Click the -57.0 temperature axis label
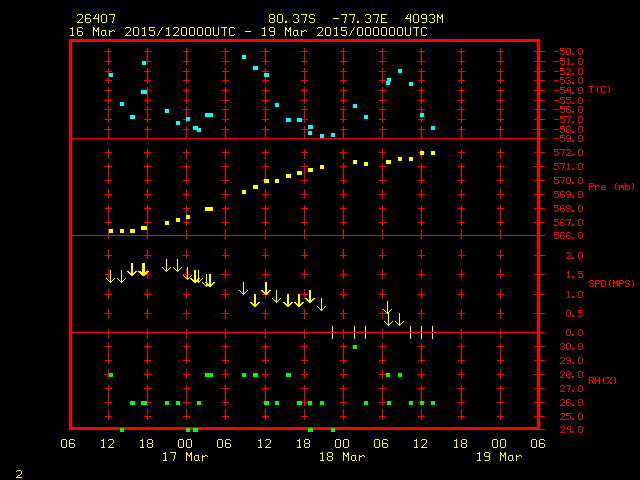 (569, 120)
